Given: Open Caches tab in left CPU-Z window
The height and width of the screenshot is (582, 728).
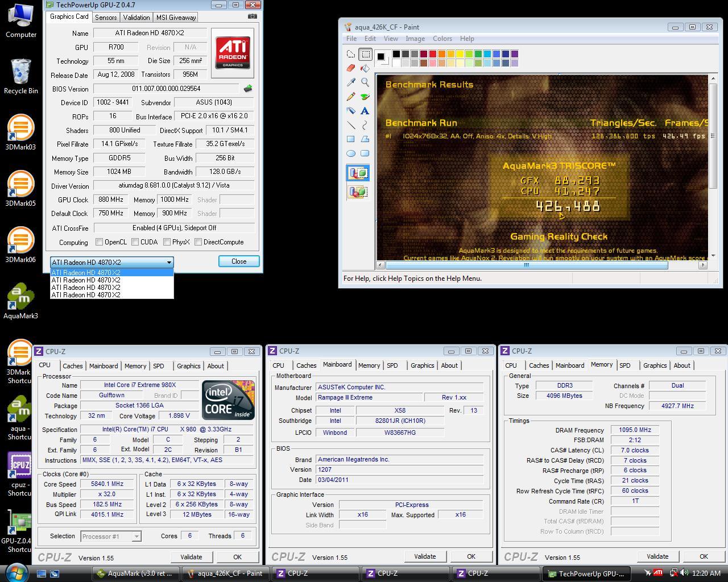Looking at the screenshot, I should point(73,366).
